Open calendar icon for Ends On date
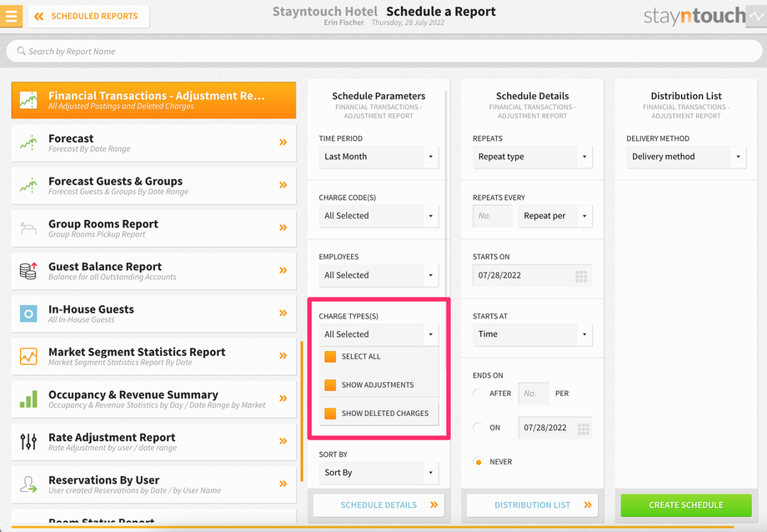The image size is (767, 532). coord(583,429)
